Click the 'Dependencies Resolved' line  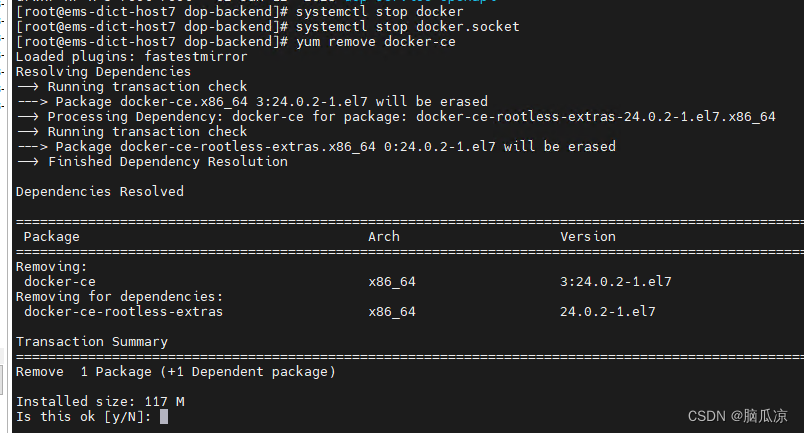[x=99, y=191]
